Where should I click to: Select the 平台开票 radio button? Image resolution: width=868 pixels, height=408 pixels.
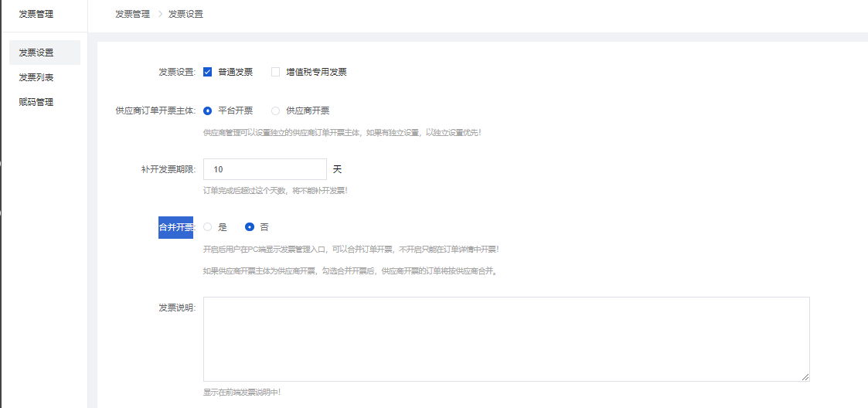[208, 110]
